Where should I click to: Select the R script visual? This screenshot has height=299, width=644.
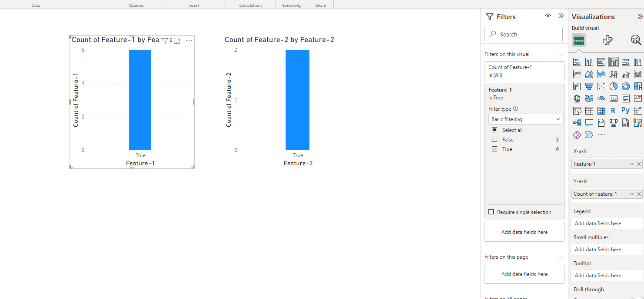coord(614,111)
